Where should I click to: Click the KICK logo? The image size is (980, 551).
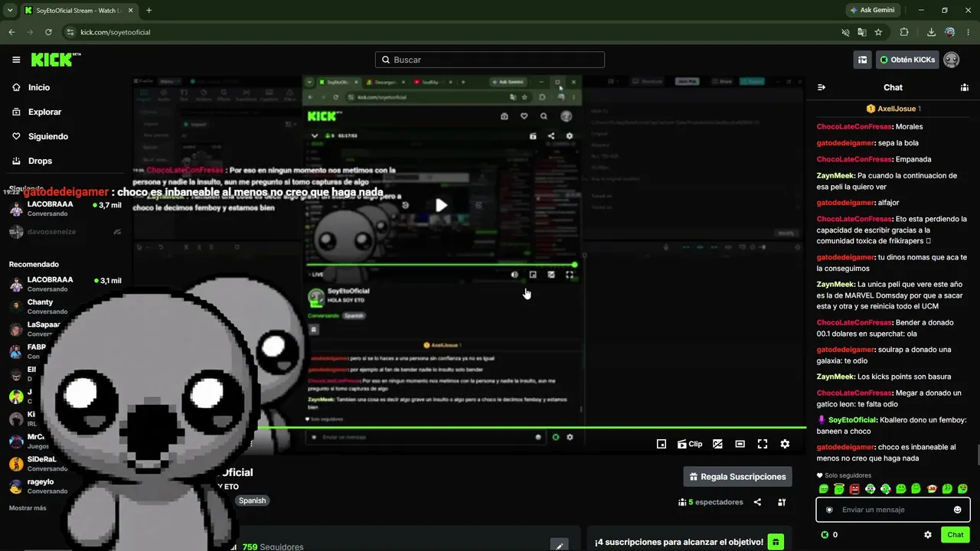(x=56, y=60)
